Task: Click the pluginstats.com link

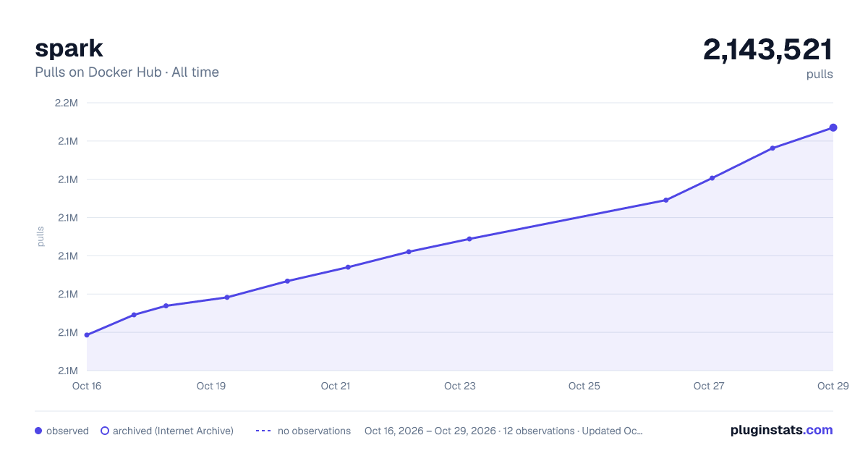Action: pyautogui.click(x=781, y=430)
